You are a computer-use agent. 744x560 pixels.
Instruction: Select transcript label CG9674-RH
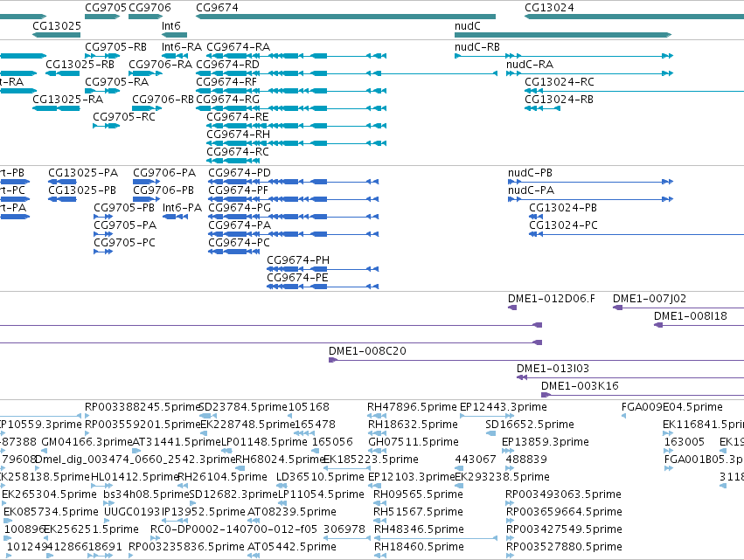238,135
